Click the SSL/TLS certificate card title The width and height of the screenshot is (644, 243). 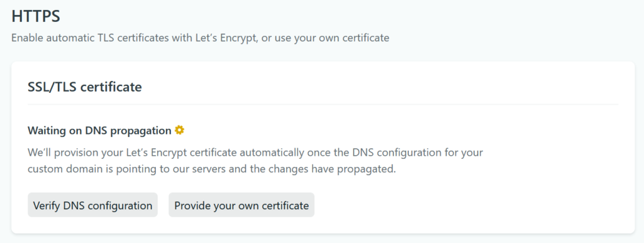click(x=85, y=87)
